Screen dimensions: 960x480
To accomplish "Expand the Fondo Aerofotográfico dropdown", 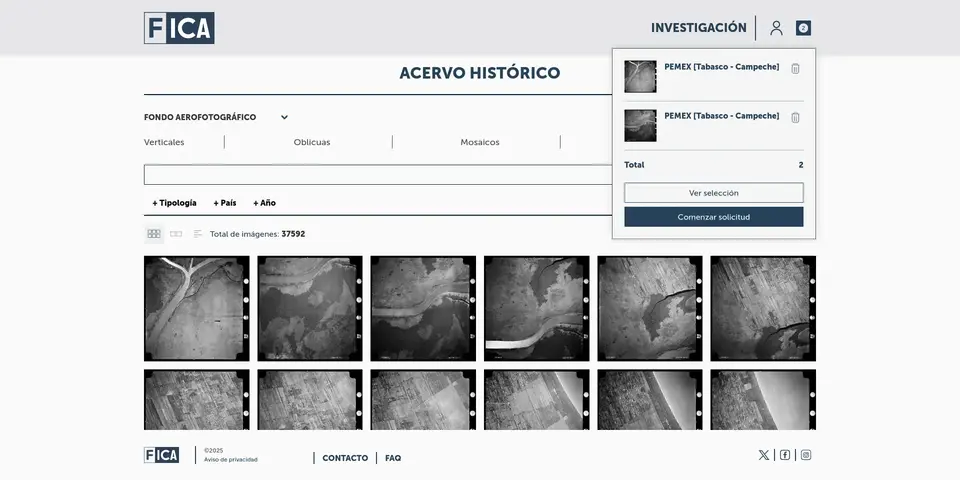I will click(284, 117).
